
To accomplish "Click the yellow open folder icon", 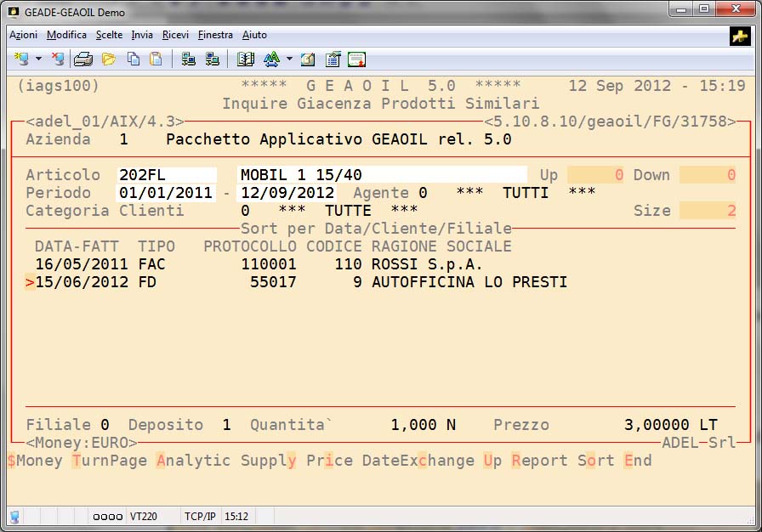I will pos(108,59).
